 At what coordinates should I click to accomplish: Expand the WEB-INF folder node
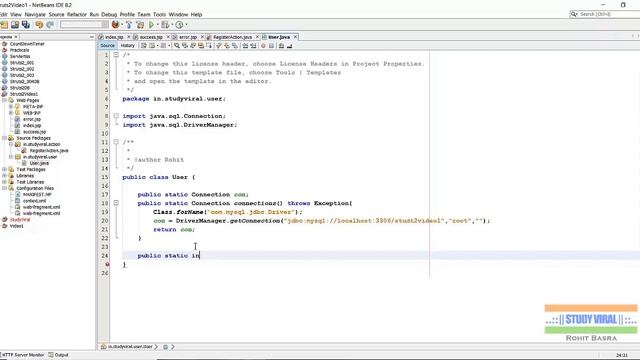pos(11,113)
